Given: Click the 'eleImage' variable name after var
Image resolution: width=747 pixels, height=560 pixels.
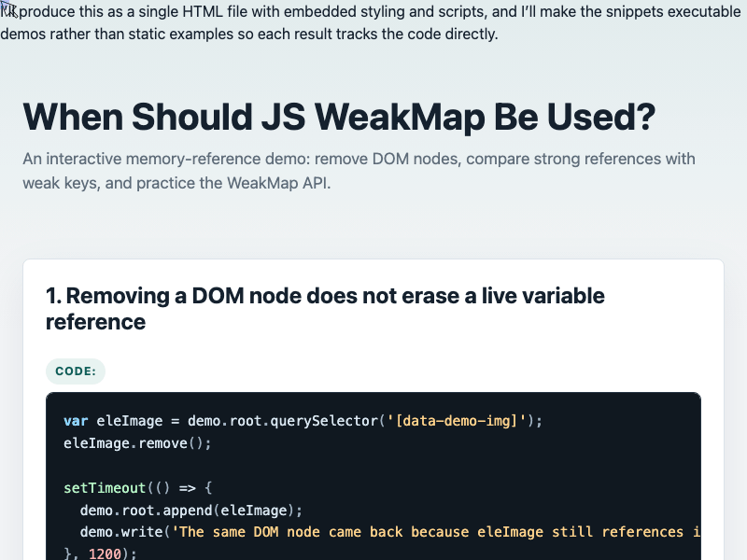Looking at the screenshot, I should (x=129, y=421).
